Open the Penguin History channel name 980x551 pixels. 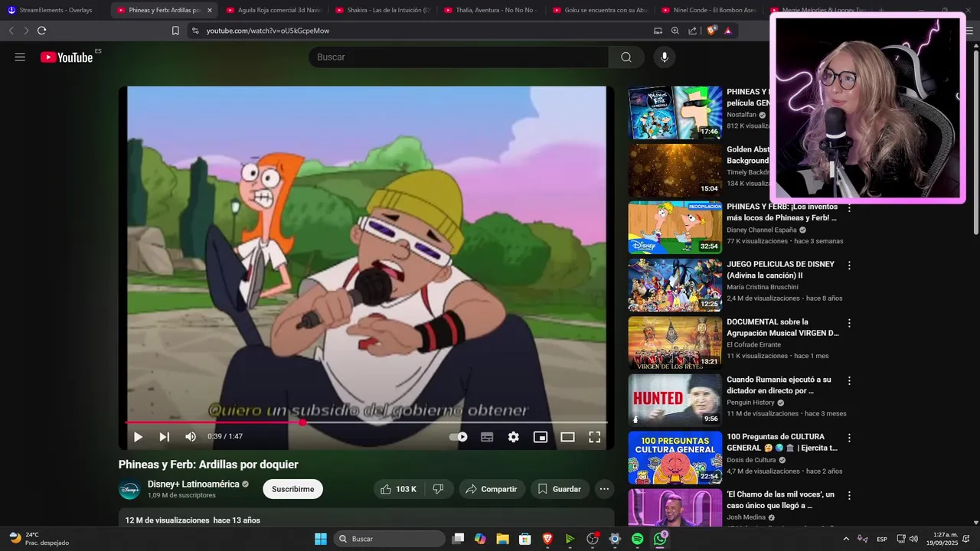750,403
